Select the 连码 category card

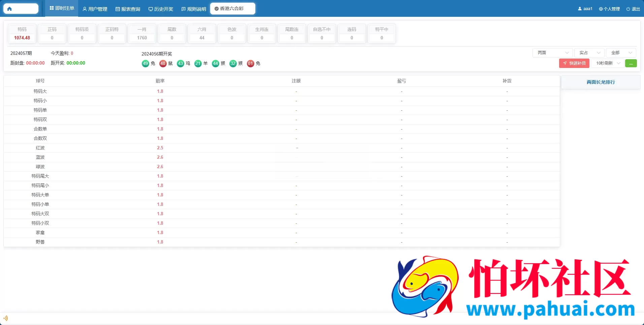(352, 34)
